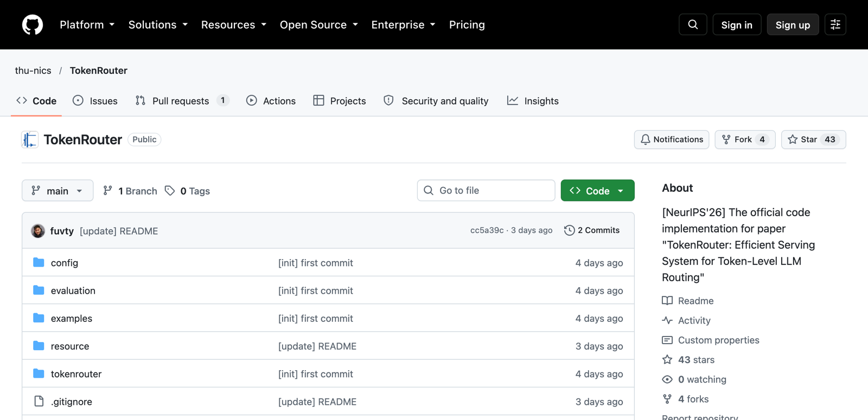Expand the Platform menu
Viewport: 868px width, 420px height.
(87, 25)
